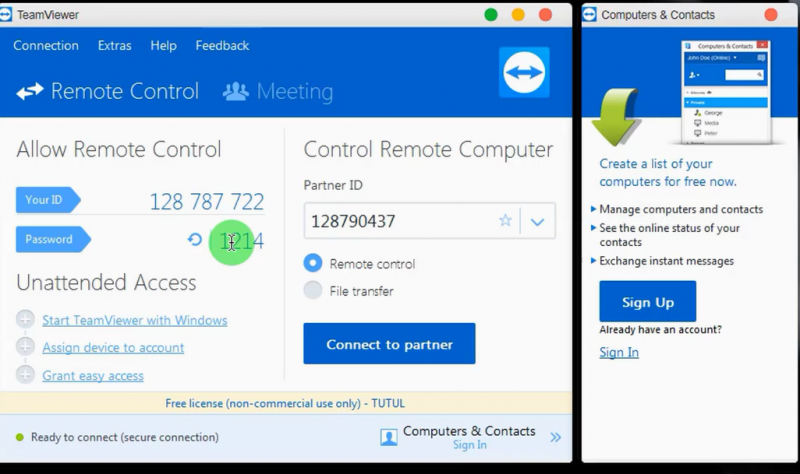Open the Help menu
This screenshot has width=800, height=474.
163,45
